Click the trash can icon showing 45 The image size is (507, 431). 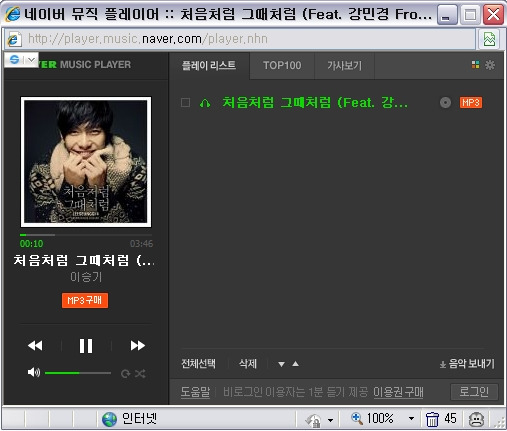click(432, 419)
